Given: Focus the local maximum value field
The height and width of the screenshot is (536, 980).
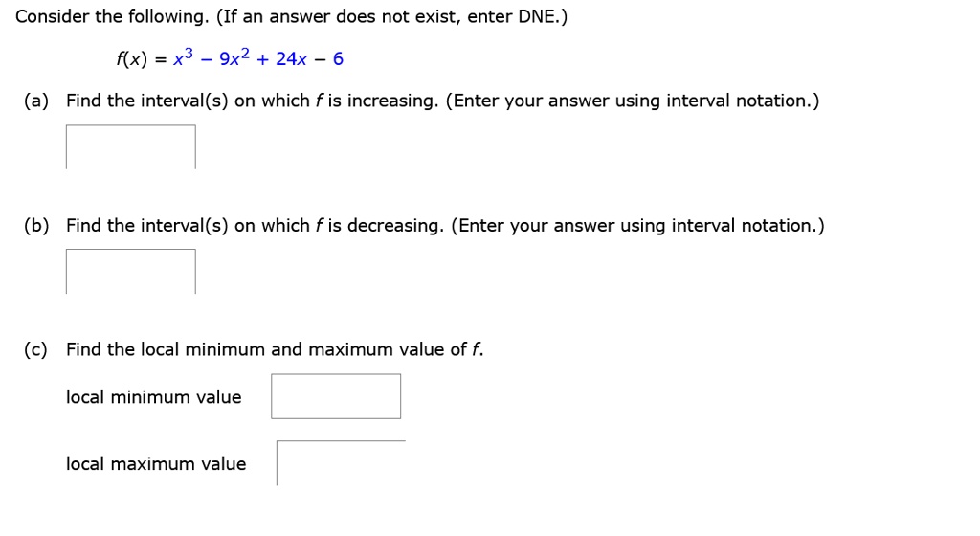Looking at the screenshot, I should [341, 463].
